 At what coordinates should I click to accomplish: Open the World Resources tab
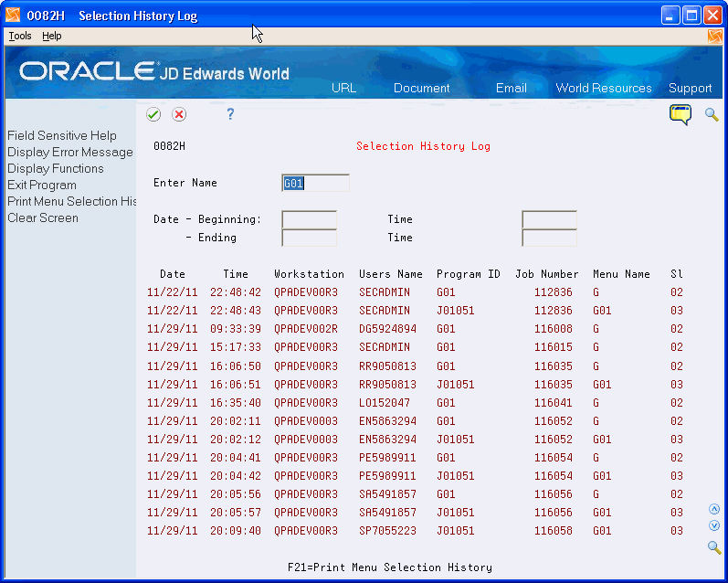(x=604, y=89)
